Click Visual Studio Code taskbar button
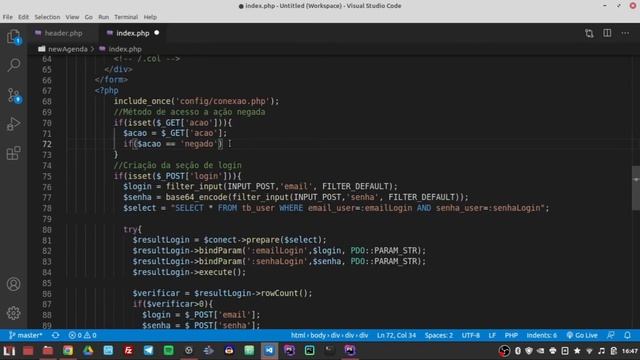This screenshot has height=360, width=640. 269,351
